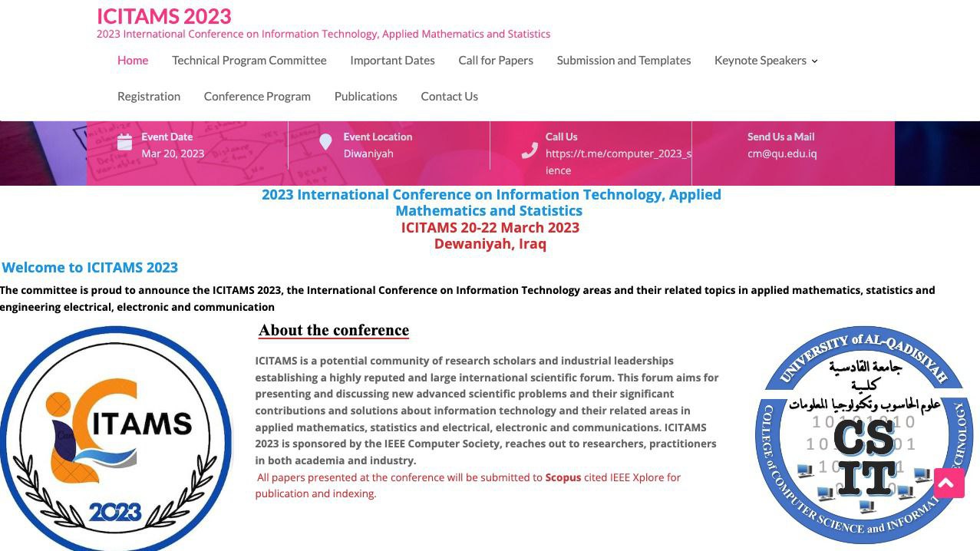980x551 pixels.
Task: Expand the Keynote Speakers dropdown menu
Action: coord(766,61)
